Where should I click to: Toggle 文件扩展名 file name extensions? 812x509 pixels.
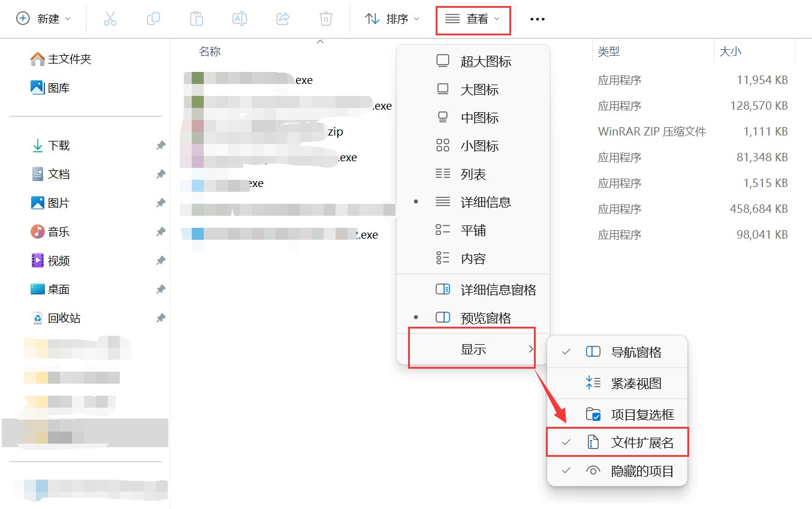tap(617, 442)
